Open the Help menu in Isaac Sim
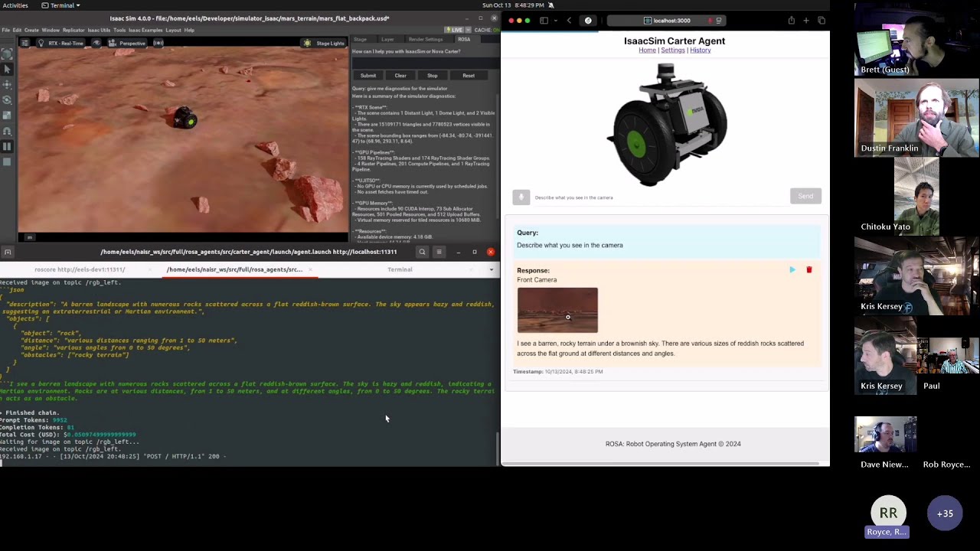 point(189,30)
